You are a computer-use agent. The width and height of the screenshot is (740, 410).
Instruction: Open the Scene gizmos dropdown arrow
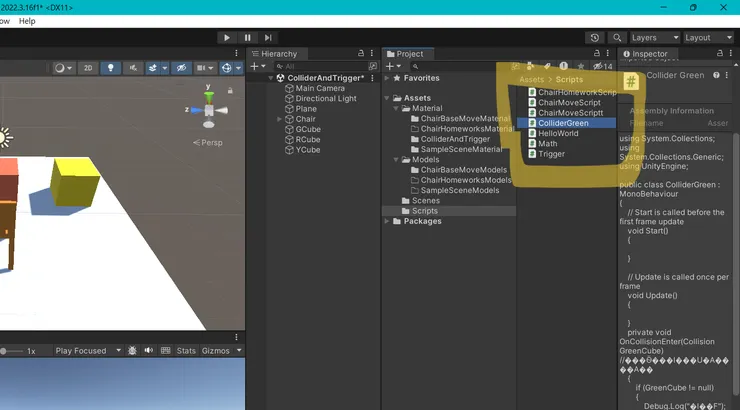pyautogui.click(x=239, y=68)
